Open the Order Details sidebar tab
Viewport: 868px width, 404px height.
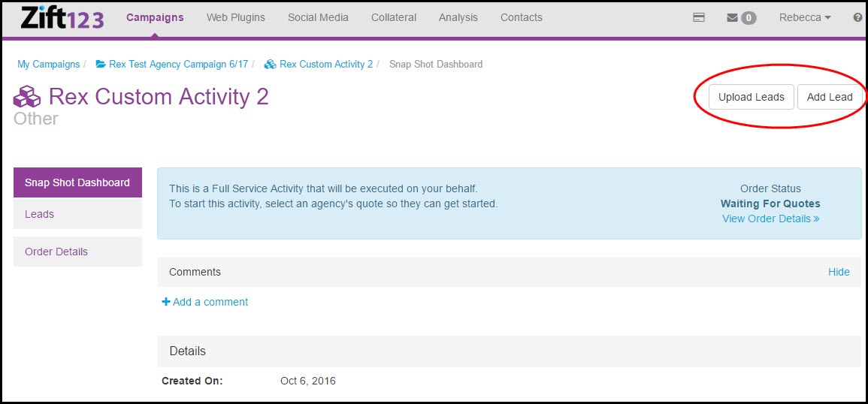coord(56,252)
